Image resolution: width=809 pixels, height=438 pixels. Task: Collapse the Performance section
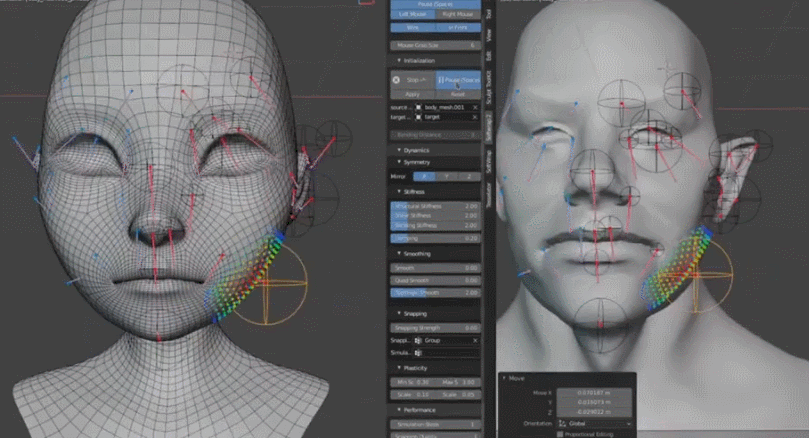pyautogui.click(x=399, y=410)
